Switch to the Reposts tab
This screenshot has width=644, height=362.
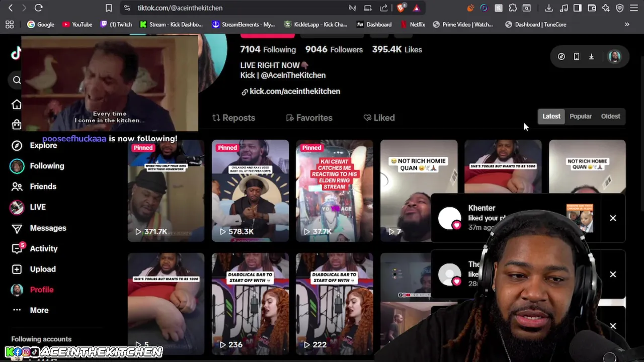click(233, 118)
